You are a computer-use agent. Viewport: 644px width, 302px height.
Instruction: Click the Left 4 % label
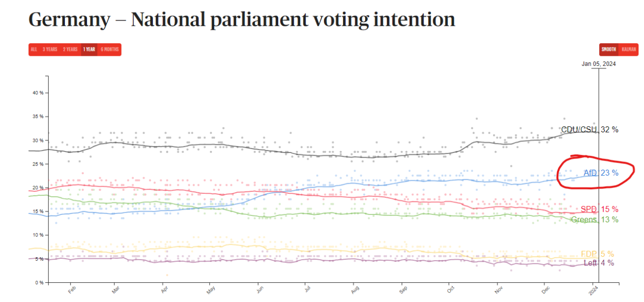599,263
